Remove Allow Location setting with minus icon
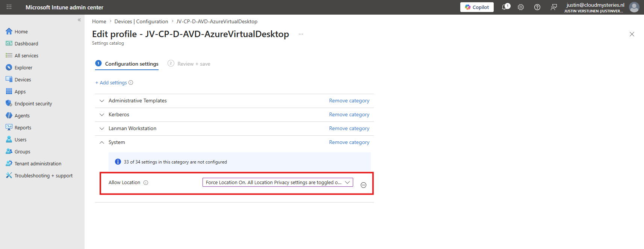The image size is (644, 249). point(363,185)
